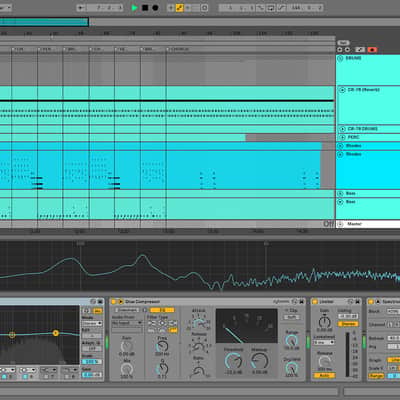Click the sidechain Mix knob
This screenshot has height=400, width=400.
pyautogui.click(x=127, y=369)
